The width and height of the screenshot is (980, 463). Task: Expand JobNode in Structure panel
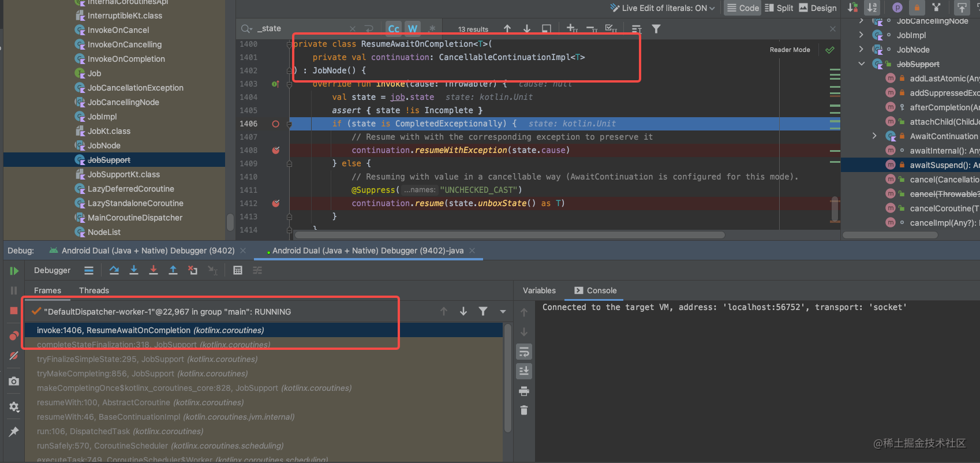click(861, 50)
